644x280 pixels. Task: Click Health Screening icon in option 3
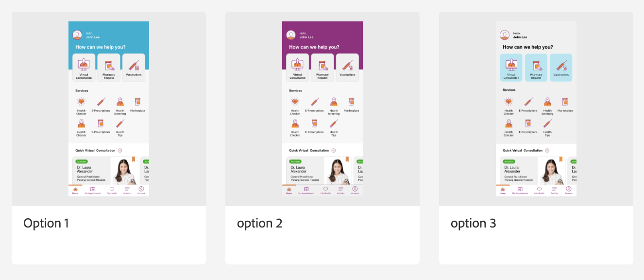coord(547,102)
